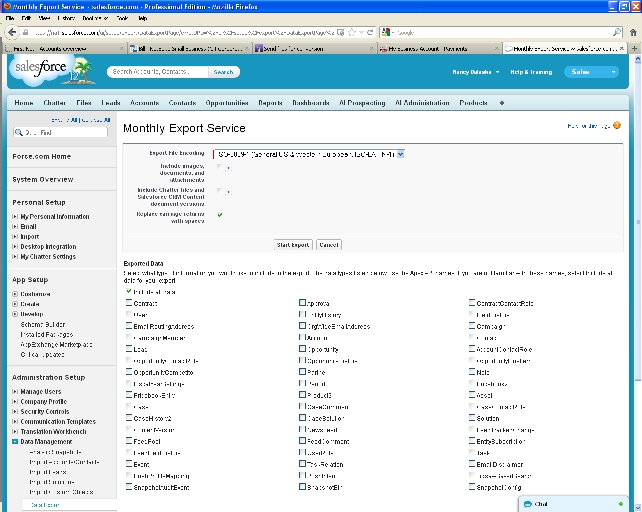The image size is (642, 512).
Task: Click the info icon beside Include images option
Action: point(228,168)
